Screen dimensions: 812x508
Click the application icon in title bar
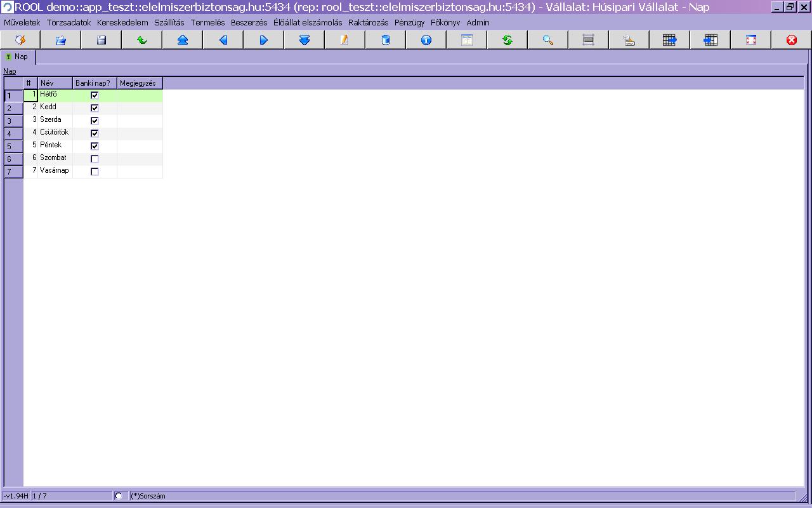[x=7, y=7]
